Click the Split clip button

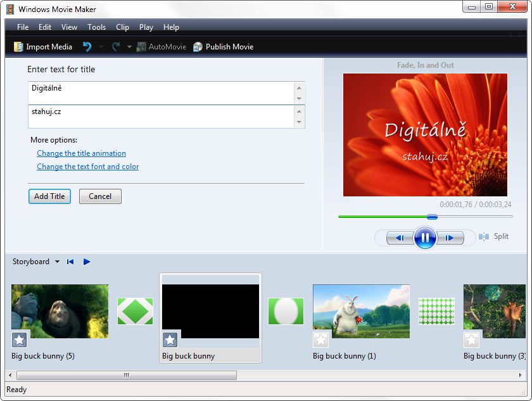point(493,236)
